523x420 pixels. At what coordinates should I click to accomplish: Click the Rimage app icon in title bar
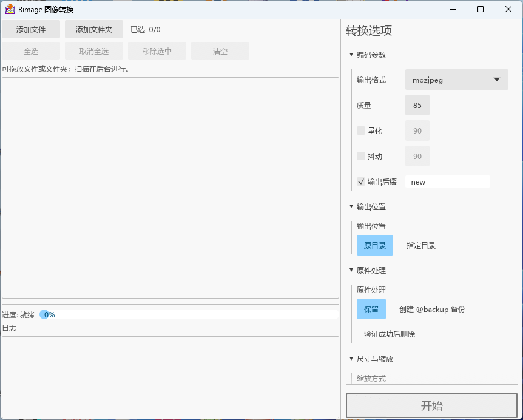[10, 9]
